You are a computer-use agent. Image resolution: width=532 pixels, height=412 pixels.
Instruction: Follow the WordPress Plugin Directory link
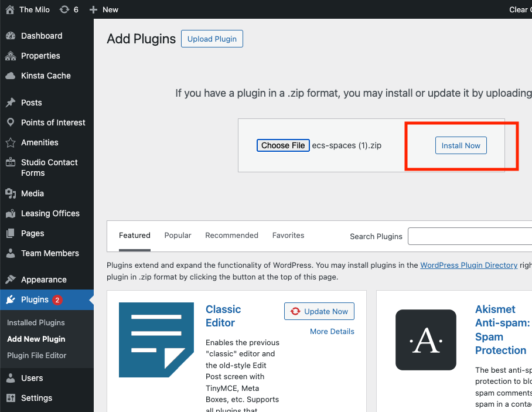tap(469, 265)
